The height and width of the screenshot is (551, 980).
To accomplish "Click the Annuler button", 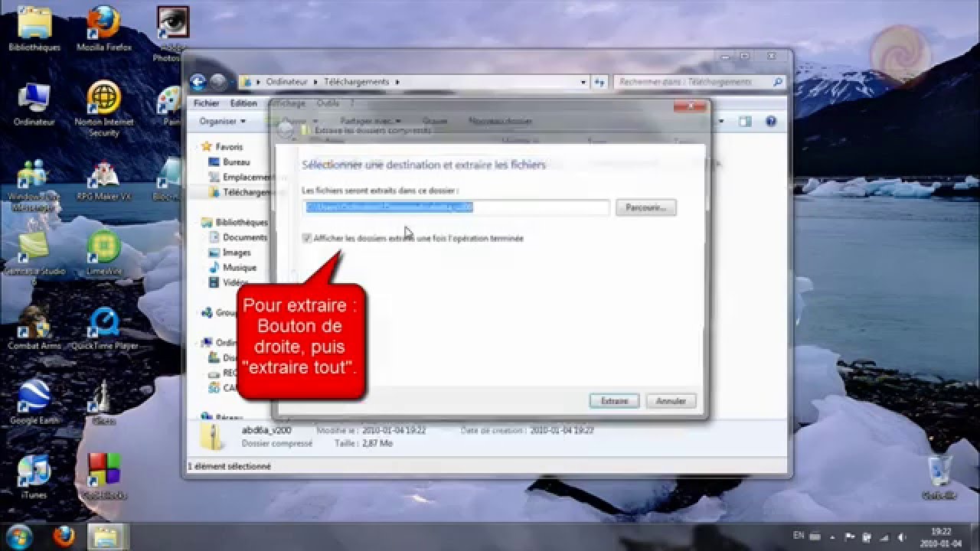I will coord(671,401).
